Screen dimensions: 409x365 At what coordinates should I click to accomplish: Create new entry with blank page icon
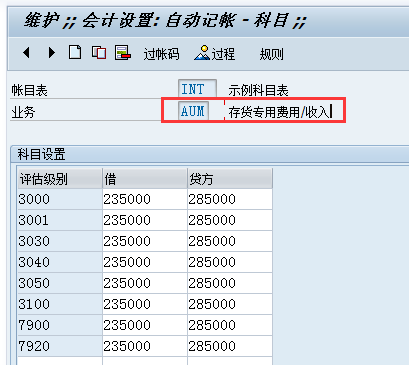click(x=75, y=53)
